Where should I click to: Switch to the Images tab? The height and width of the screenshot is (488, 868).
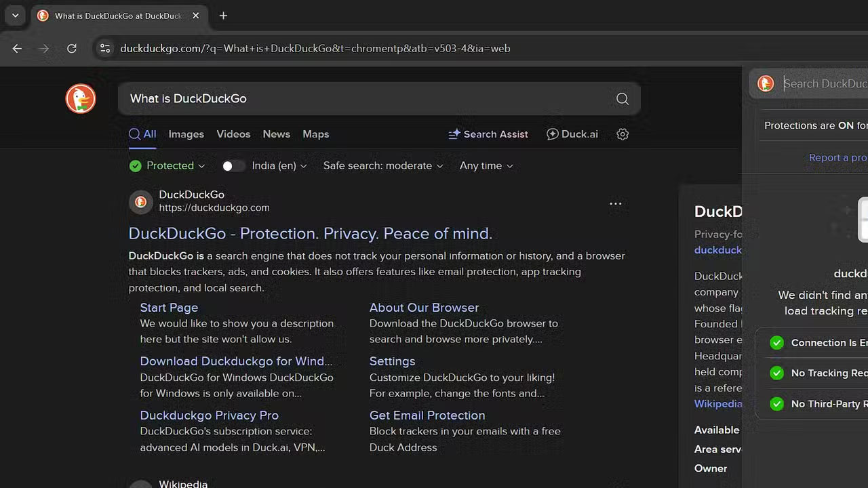coord(186,134)
